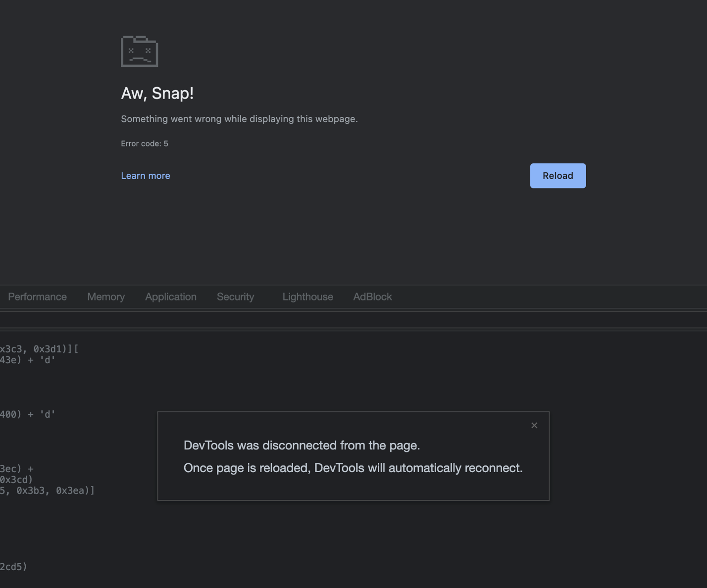Click code line '0x3cd)'
707x588 pixels.
16,480
